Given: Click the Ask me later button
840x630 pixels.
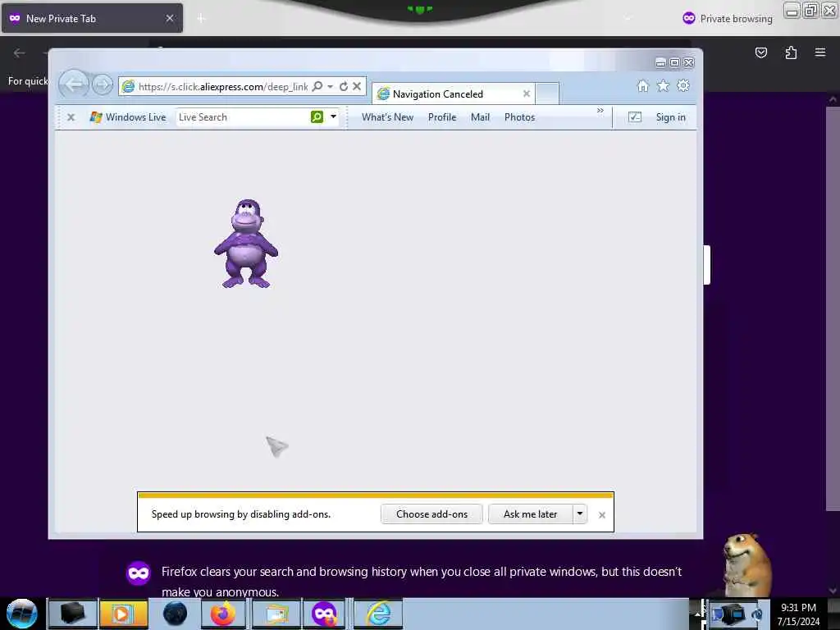Looking at the screenshot, I should tap(531, 514).
